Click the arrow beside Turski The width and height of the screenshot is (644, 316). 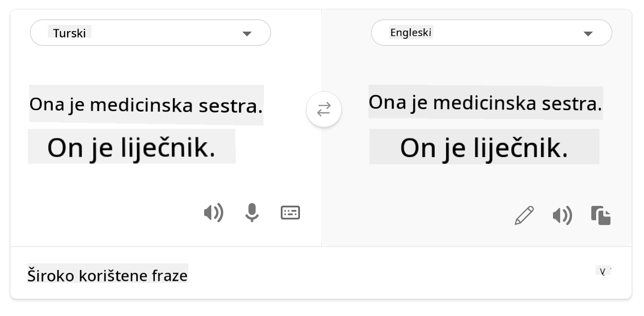(247, 34)
